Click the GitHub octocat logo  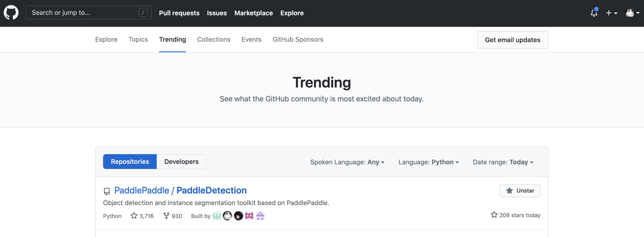click(x=11, y=12)
